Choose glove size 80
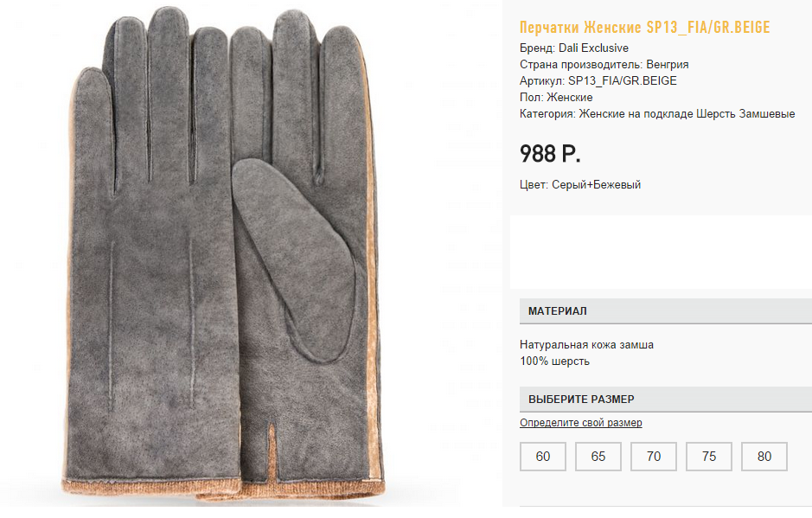 click(x=764, y=457)
